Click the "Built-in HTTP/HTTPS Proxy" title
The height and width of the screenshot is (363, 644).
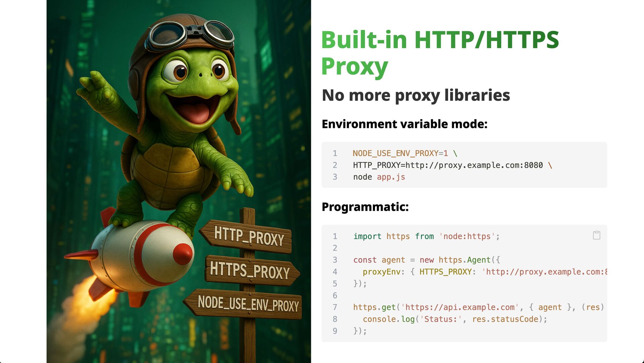[x=439, y=53]
